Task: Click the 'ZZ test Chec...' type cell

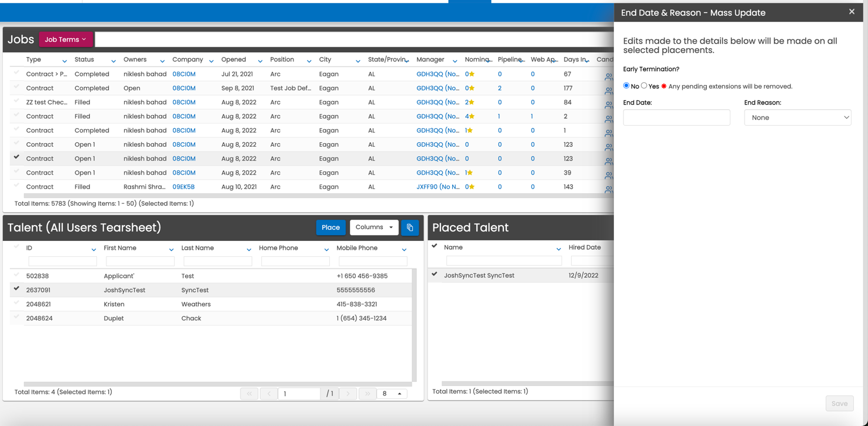Action: [46, 102]
